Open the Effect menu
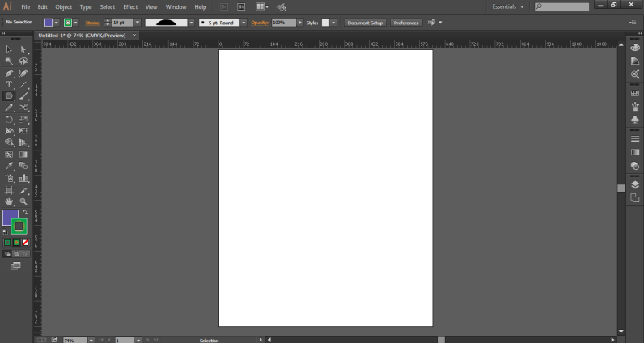Image resolution: width=644 pixels, height=343 pixels. (130, 7)
